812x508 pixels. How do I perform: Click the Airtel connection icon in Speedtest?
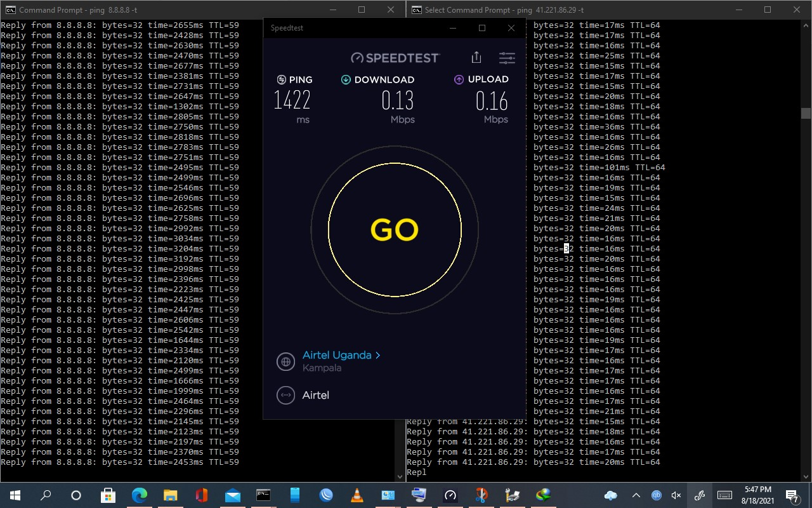click(x=286, y=395)
